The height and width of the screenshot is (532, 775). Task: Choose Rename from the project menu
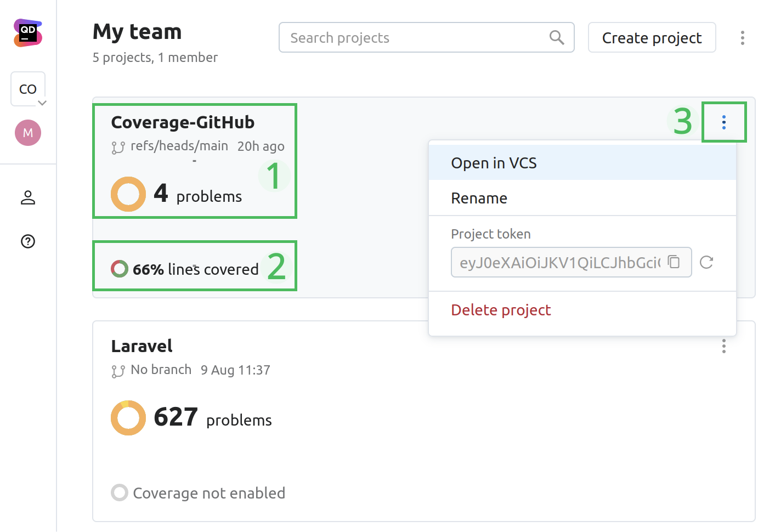(479, 198)
